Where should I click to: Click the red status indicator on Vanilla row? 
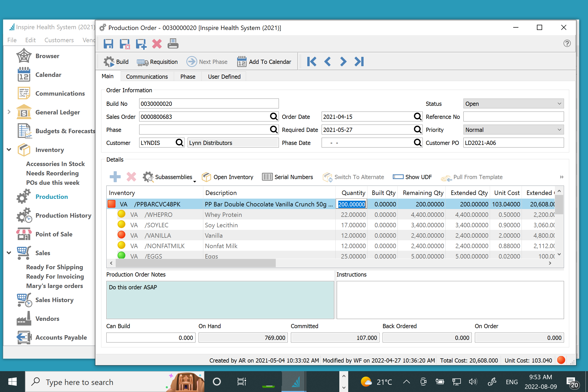point(121,235)
